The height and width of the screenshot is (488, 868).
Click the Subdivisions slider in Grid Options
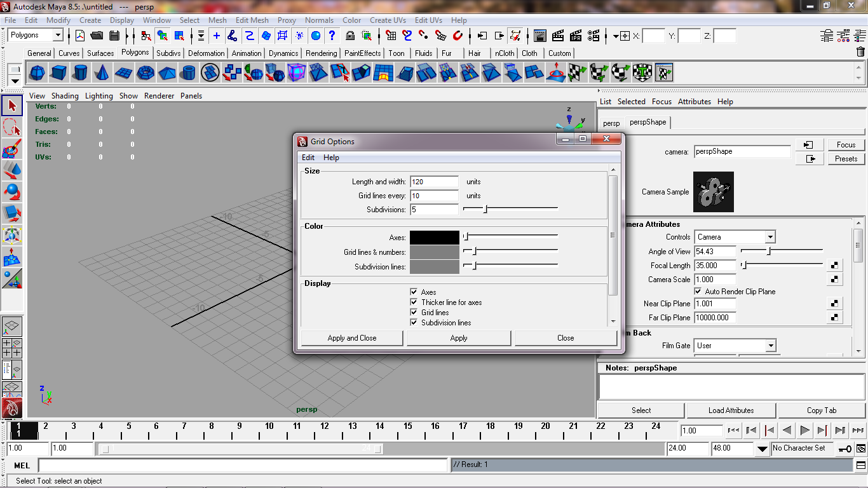510,208
